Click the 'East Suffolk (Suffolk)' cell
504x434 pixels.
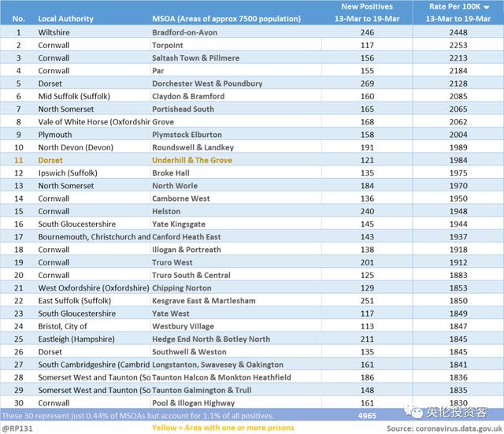pyautogui.click(x=75, y=301)
